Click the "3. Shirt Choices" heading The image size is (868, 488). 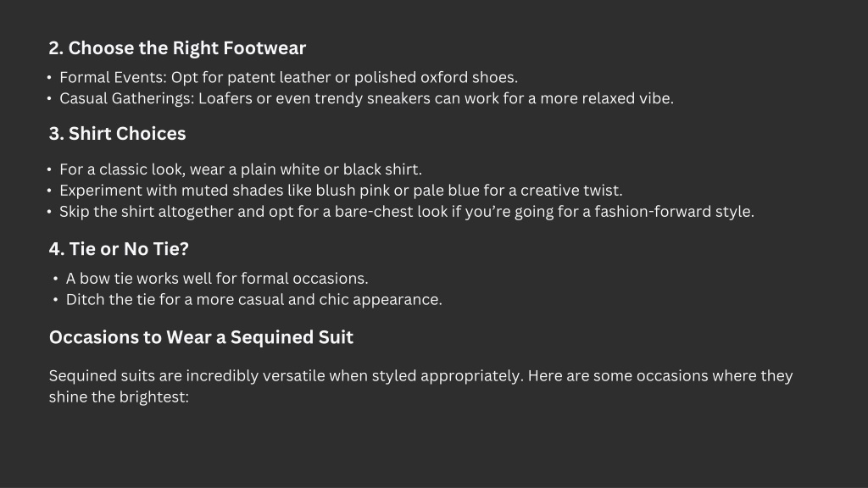[x=117, y=134]
